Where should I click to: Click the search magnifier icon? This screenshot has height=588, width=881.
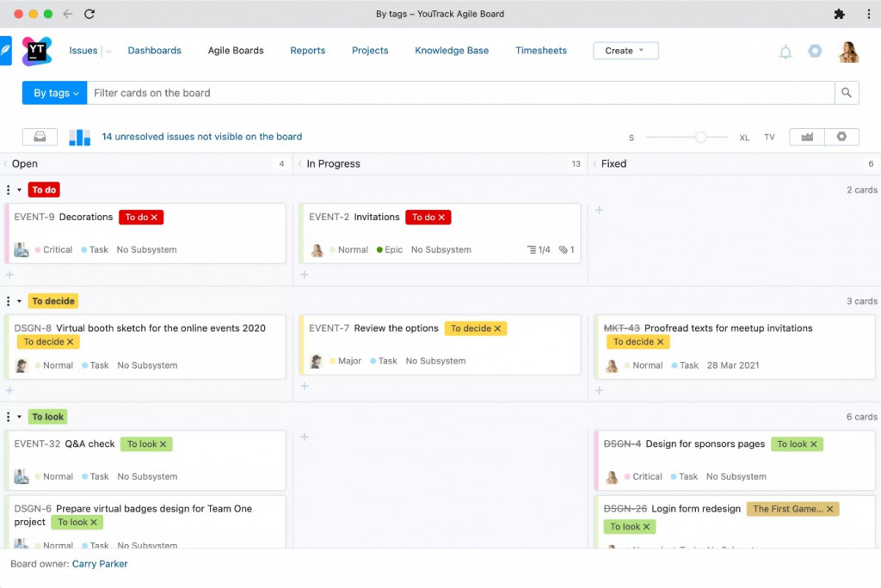pos(847,93)
